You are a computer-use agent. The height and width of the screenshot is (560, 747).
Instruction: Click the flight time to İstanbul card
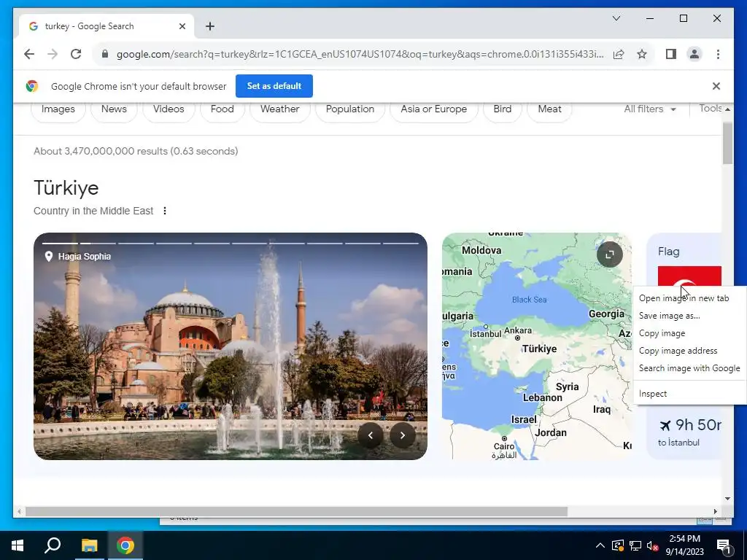tap(689, 432)
